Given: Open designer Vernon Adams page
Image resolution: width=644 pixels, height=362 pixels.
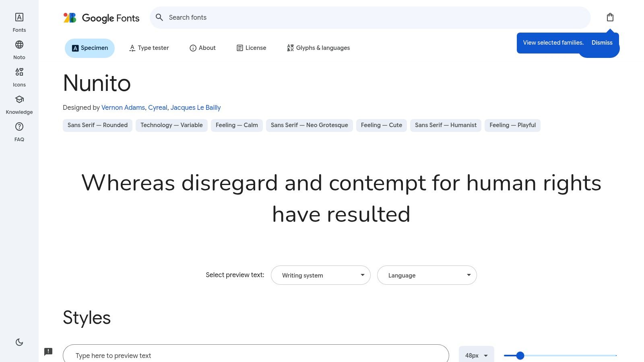Looking at the screenshot, I should click(123, 108).
